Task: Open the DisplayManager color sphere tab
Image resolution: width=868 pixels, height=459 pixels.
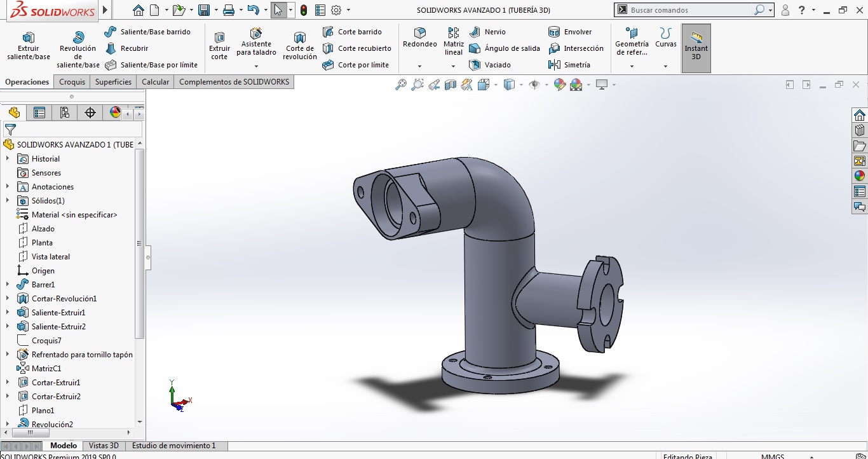Action: point(114,113)
